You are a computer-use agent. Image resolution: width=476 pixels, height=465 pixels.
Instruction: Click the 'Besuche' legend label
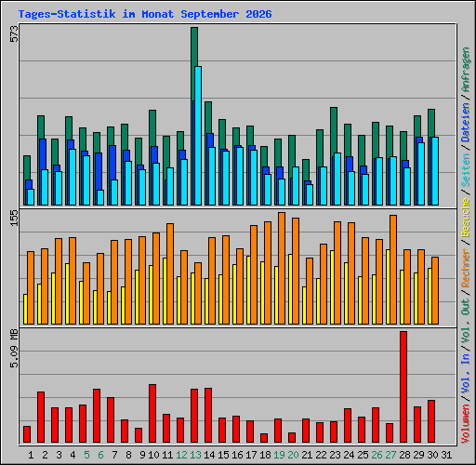coord(466,218)
